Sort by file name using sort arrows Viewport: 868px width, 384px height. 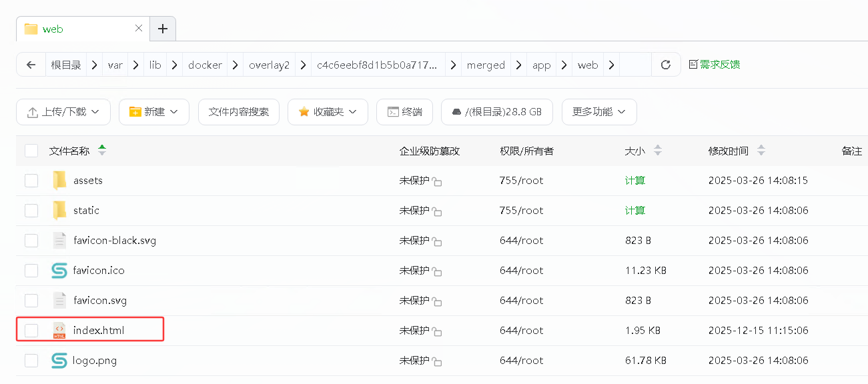(102, 151)
